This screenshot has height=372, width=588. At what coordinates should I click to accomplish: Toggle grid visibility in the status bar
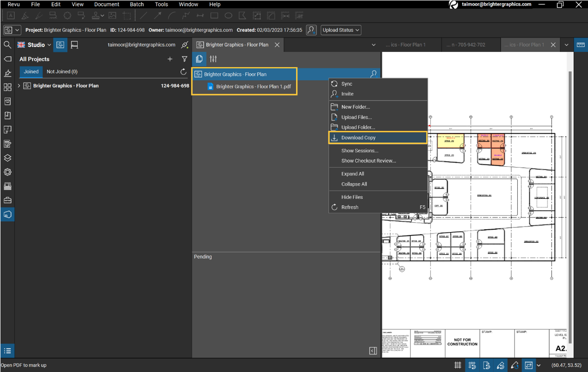point(457,365)
